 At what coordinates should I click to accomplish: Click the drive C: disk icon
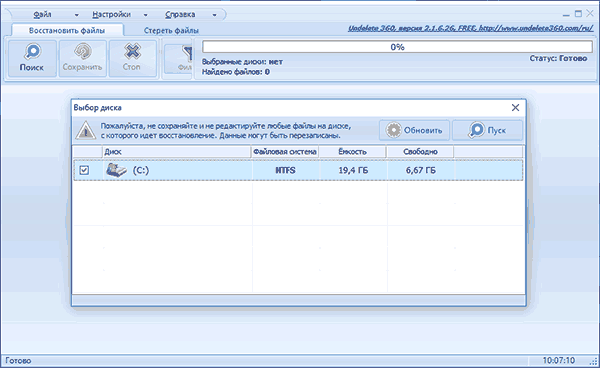point(116,170)
